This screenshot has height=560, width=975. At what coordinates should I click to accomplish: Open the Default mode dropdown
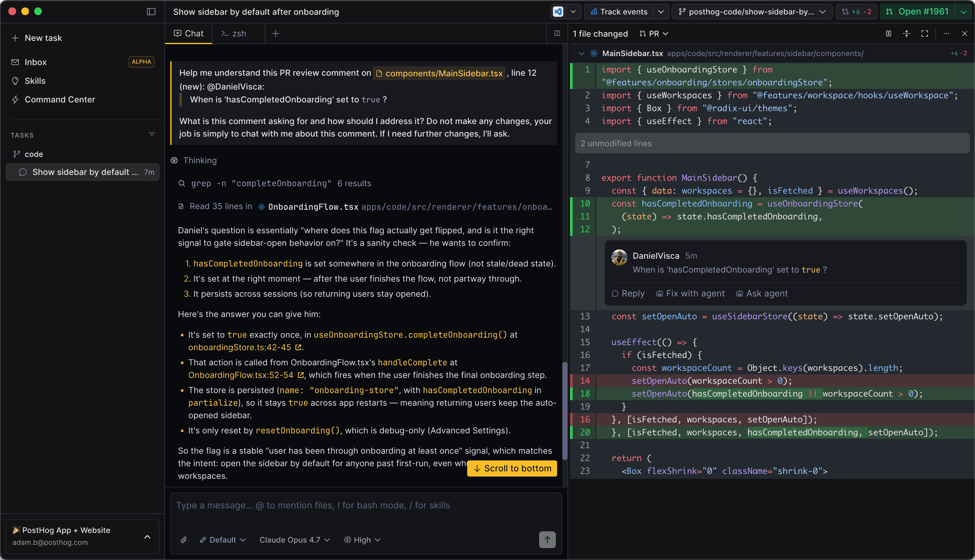pos(223,540)
